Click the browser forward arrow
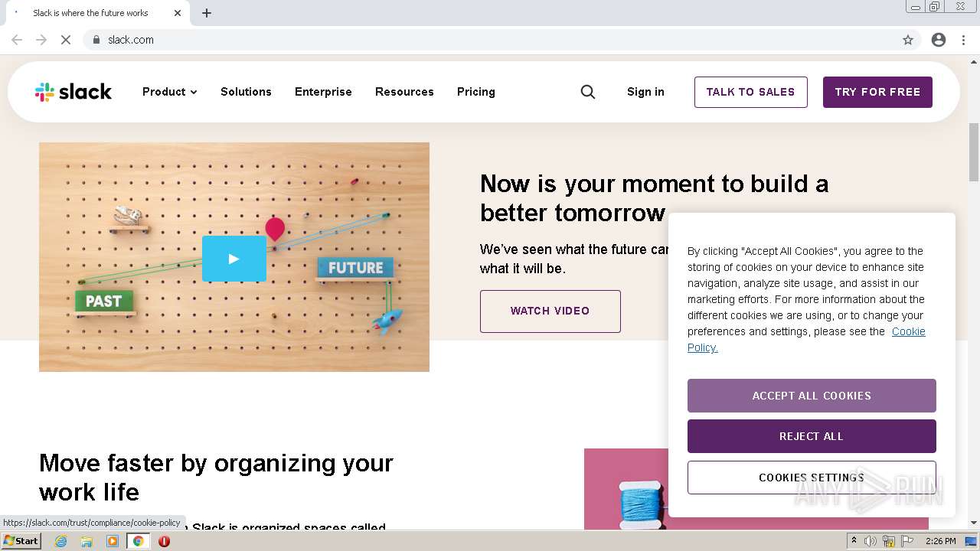The height and width of the screenshot is (551, 980). click(x=41, y=40)
